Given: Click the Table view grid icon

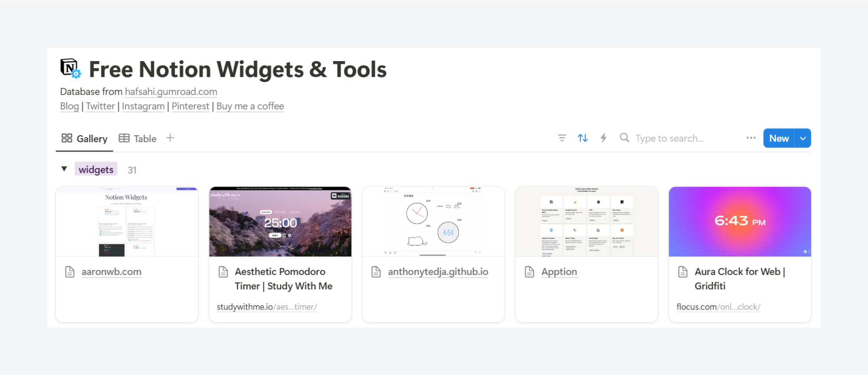Looking at the screenshot, I should click(x=124, y=138).
